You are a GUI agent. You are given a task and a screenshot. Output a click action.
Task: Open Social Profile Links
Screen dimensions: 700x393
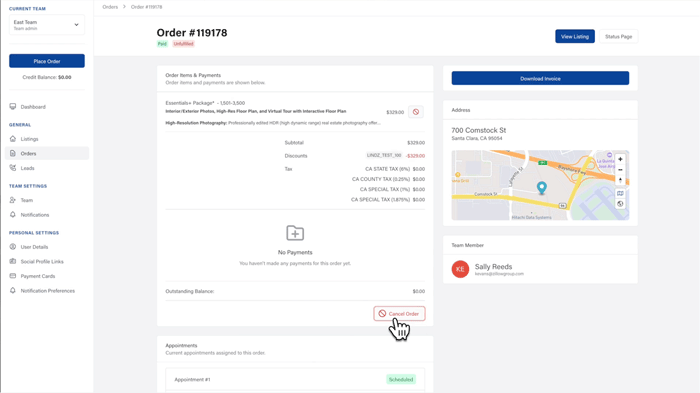click(42, 261)
